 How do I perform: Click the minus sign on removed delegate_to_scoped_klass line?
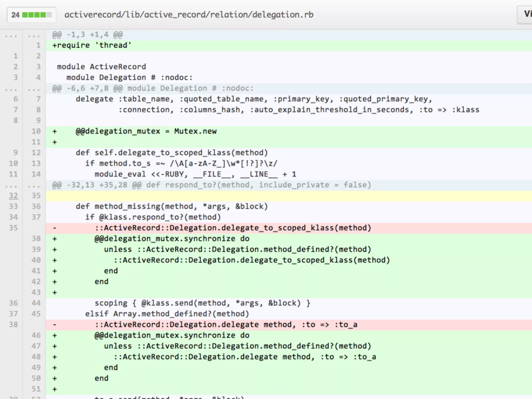click(55, 228)
